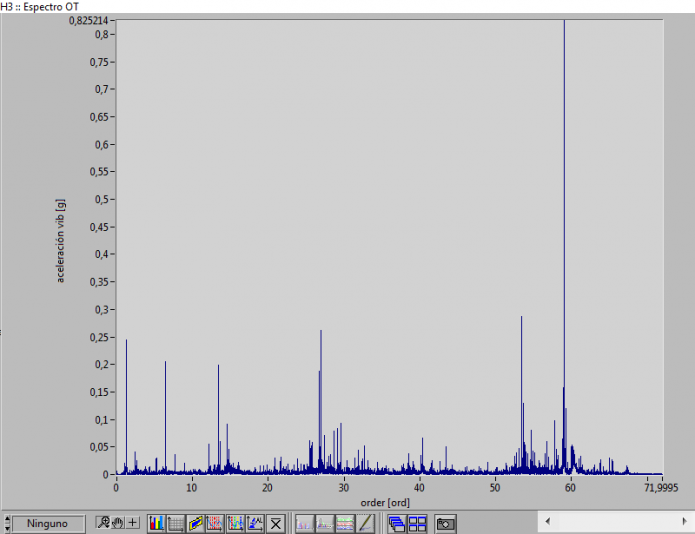This screenshot has width=695, height=534.
Task: Click the scrollbar right arrow
Action: tap(684, 521)
